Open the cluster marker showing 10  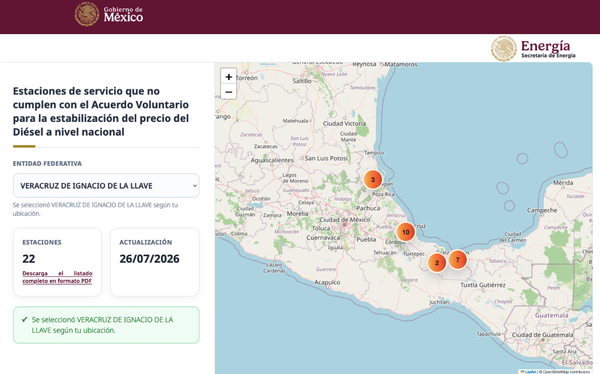click(x=406, y=232)
